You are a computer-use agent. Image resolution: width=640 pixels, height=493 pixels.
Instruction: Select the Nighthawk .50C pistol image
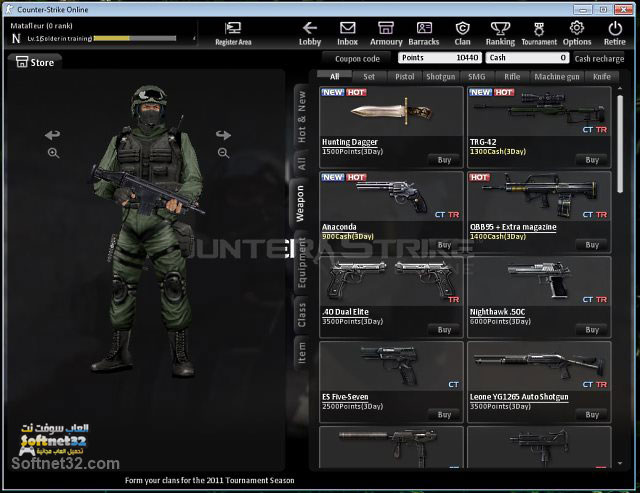[539, 281]
